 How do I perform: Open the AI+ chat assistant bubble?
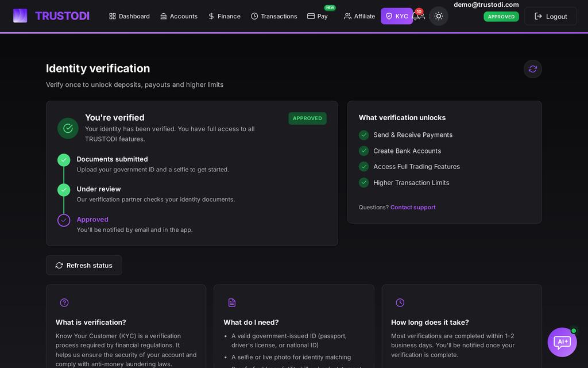click(x=562, y=342)
